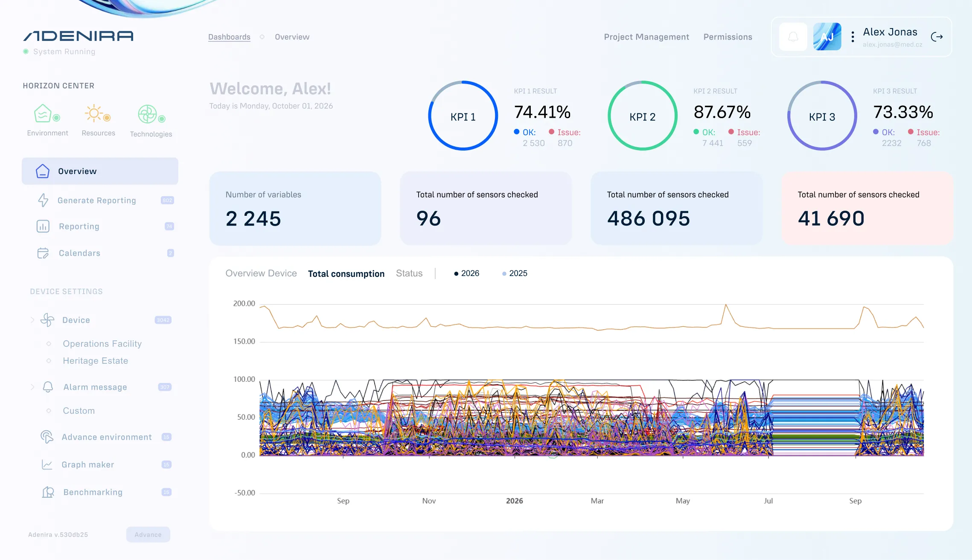
Task: Click the Alarm message bell icon
Action: (x=48, y=387)
